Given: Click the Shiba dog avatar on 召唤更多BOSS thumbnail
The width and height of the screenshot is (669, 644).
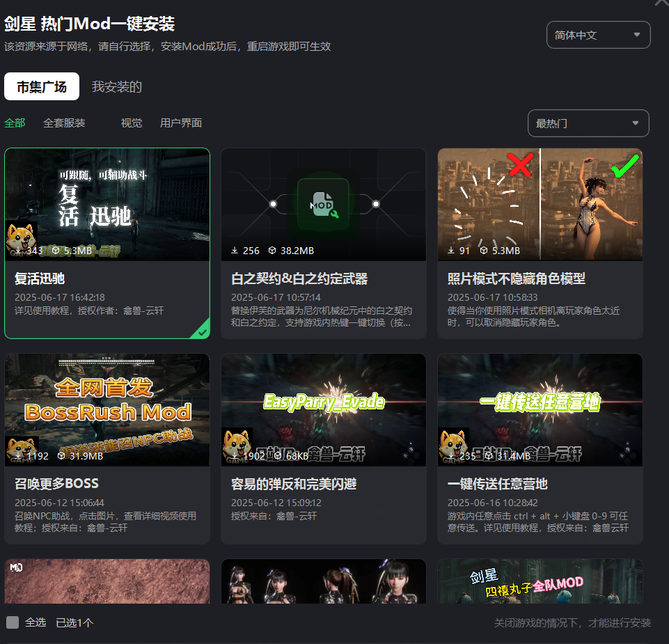Looking at the screenshot, I should pyautogui.click(x=22, y=450).
